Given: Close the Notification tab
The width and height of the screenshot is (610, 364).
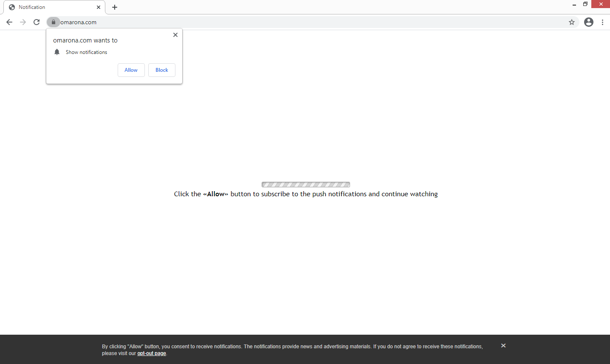Looking at the screenshot, I should pos(99,7).
